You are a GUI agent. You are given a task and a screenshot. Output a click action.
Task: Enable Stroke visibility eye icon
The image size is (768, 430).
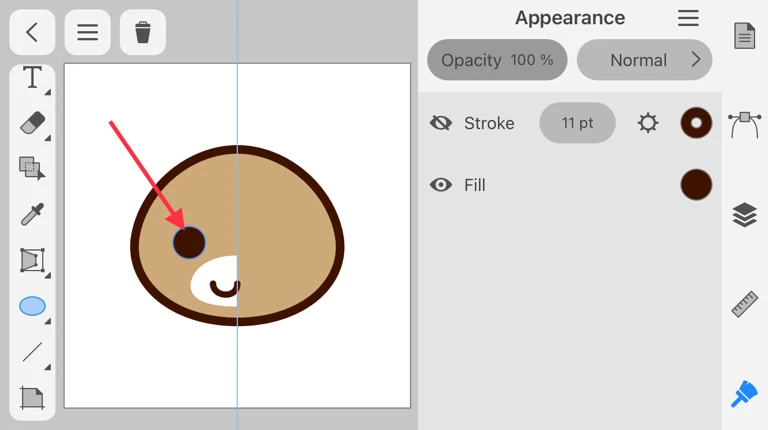441,123
